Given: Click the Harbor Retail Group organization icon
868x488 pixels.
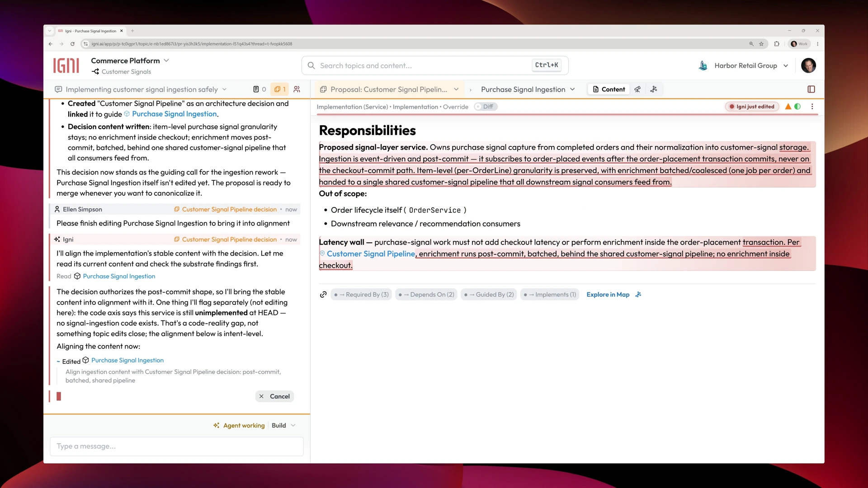Looking at the screenshot, I should pos(703,66).
